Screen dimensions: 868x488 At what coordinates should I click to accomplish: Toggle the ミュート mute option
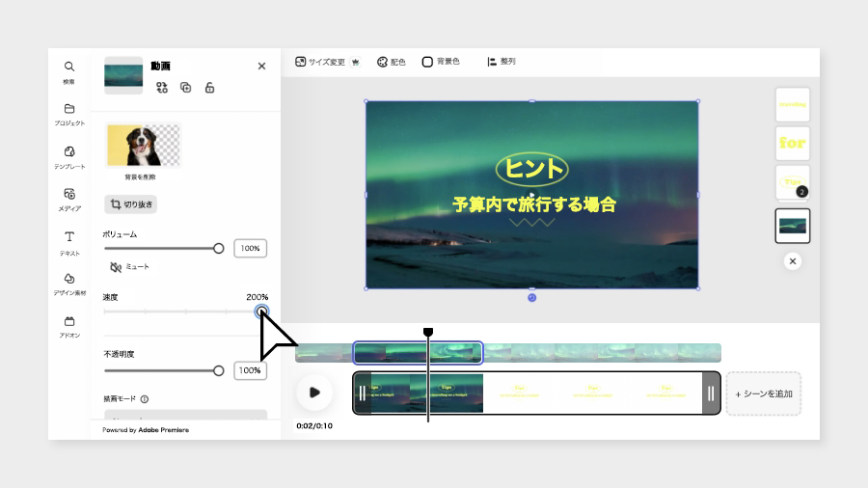coord(129,267)
